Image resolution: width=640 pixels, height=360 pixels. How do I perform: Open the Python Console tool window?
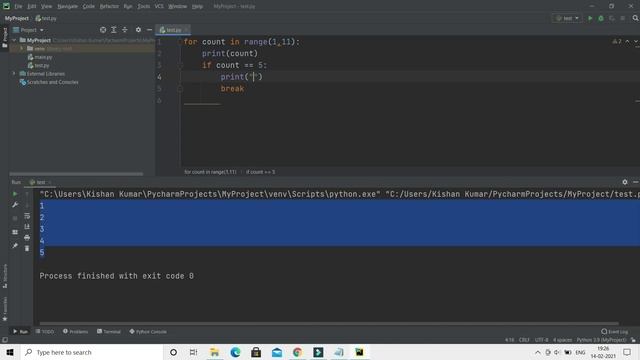[x=148, y=331]
